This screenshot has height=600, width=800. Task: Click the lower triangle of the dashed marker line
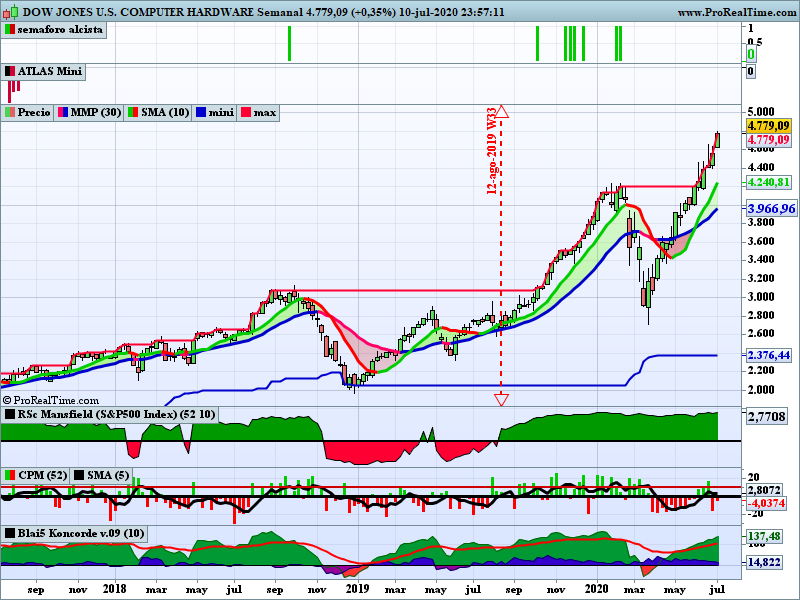pos(502,399)
